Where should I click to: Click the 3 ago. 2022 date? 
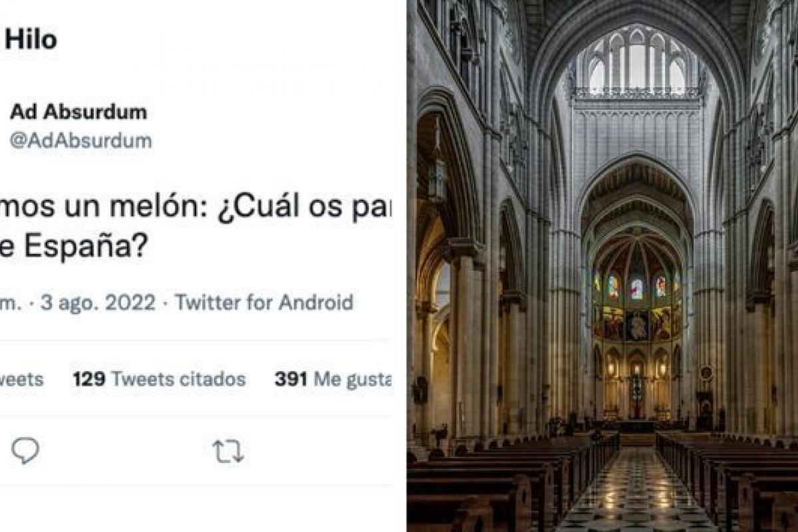[x=98, y=303]
